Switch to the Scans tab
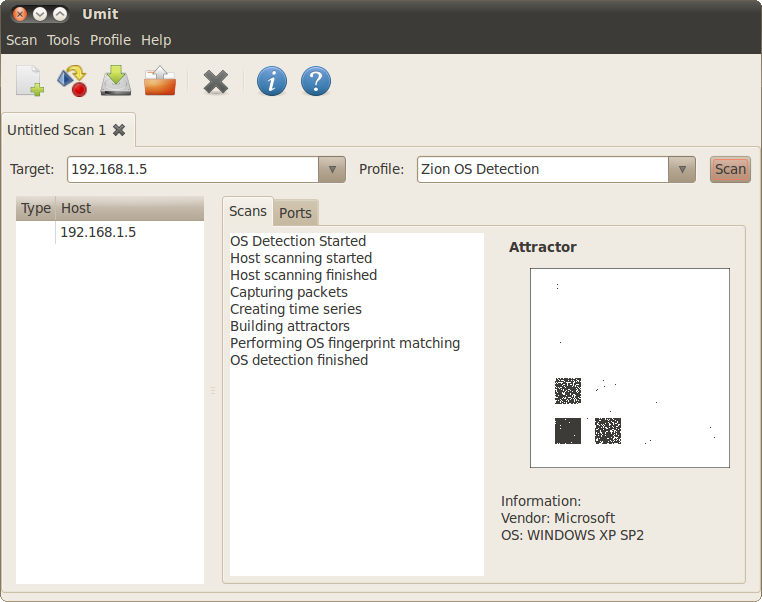762x602 pixels. pos(248,211)
